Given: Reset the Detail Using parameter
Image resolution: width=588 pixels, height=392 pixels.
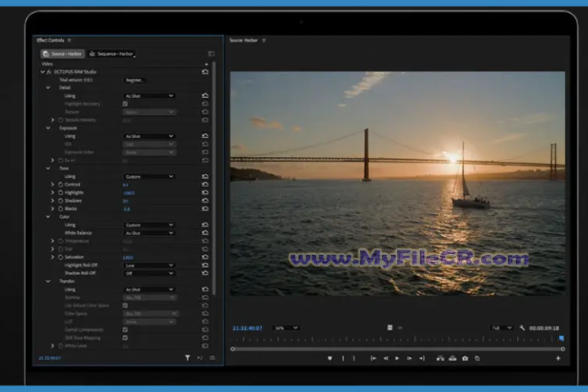Looking at the screenshot, I should 205,96.
